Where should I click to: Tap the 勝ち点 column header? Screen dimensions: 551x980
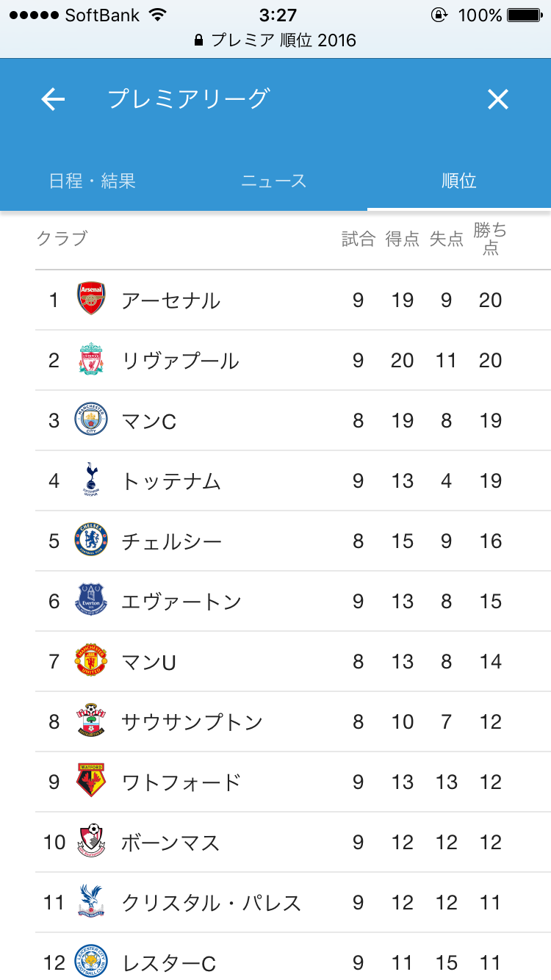(x=490, y=239)
